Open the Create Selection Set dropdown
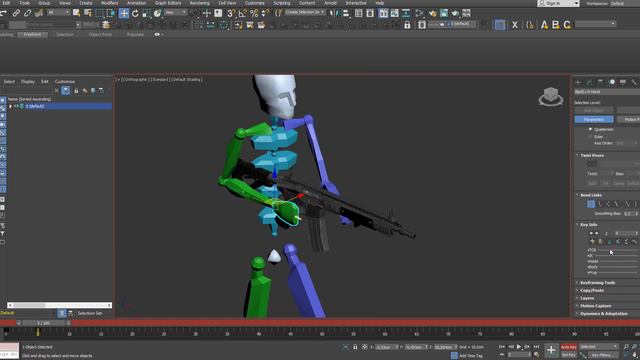The width and height of the screenshot is (640, 360). [305, 13]
